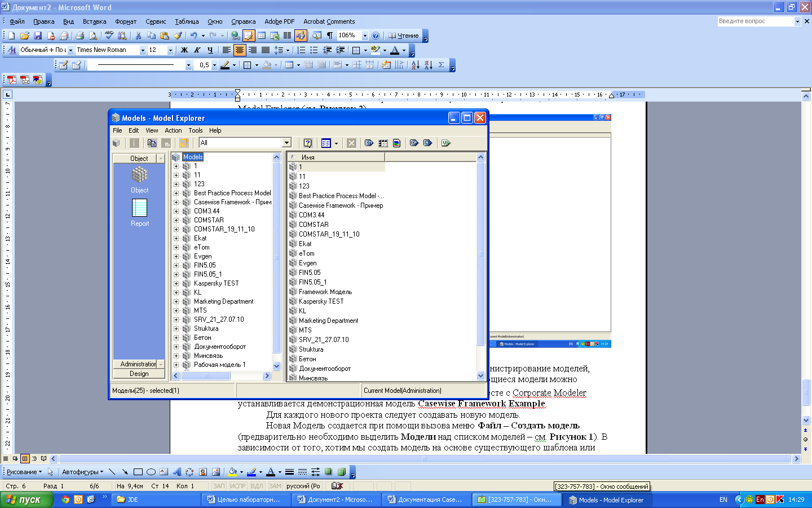Toggle align left button
This screenshot has width=812, height=508.
tap(227, 50)
